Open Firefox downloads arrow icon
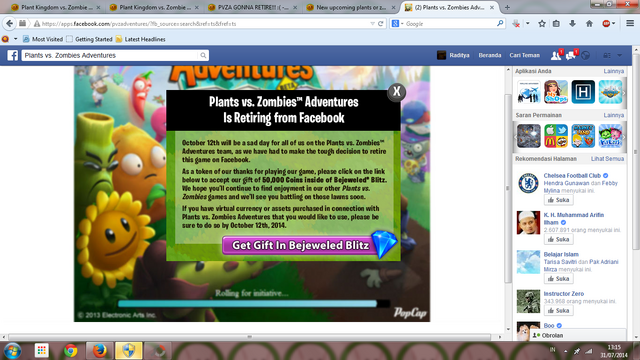 (x=572, y=24)
